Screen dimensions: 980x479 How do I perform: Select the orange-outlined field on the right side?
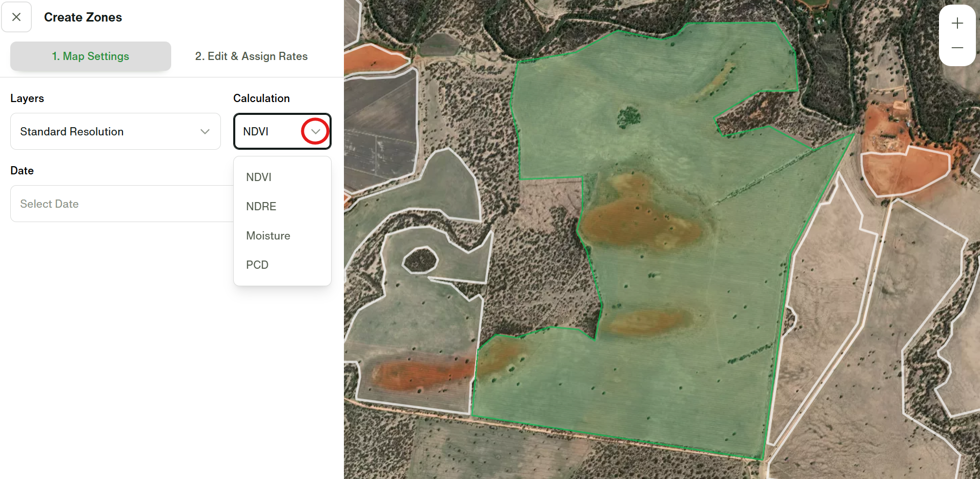tap(906, 172)
